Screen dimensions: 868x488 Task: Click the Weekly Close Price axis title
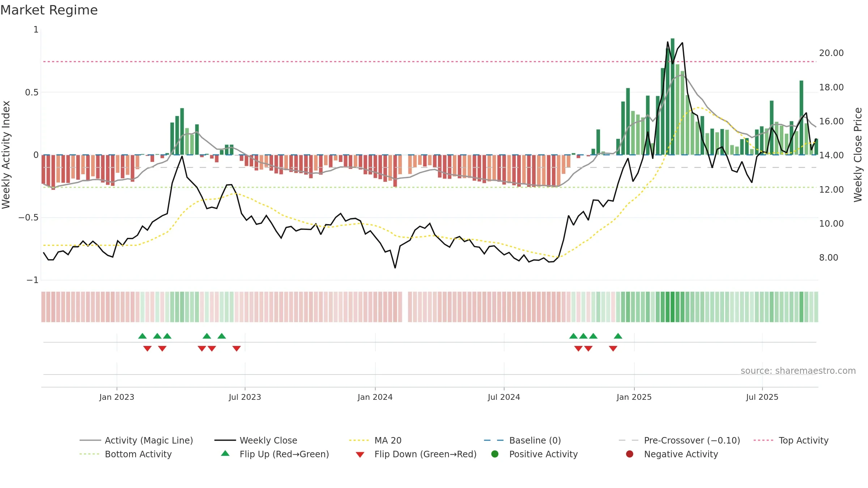tap(858, 155)
